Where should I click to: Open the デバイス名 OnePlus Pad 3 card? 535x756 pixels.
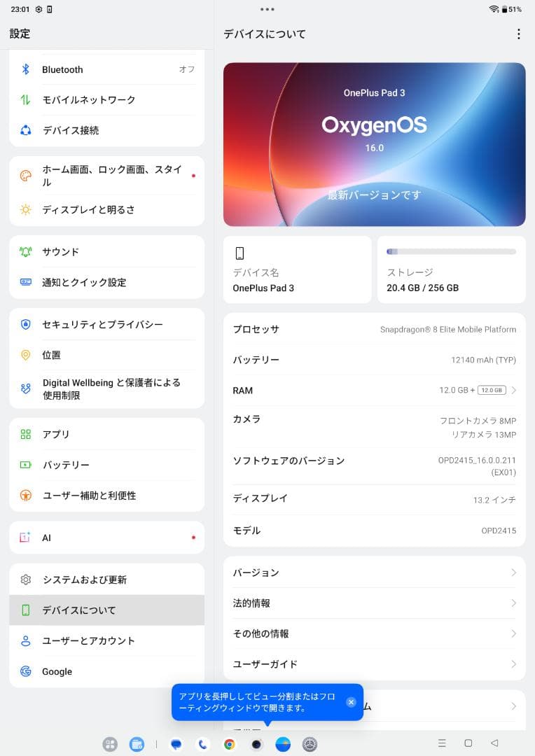coord(297,269)
